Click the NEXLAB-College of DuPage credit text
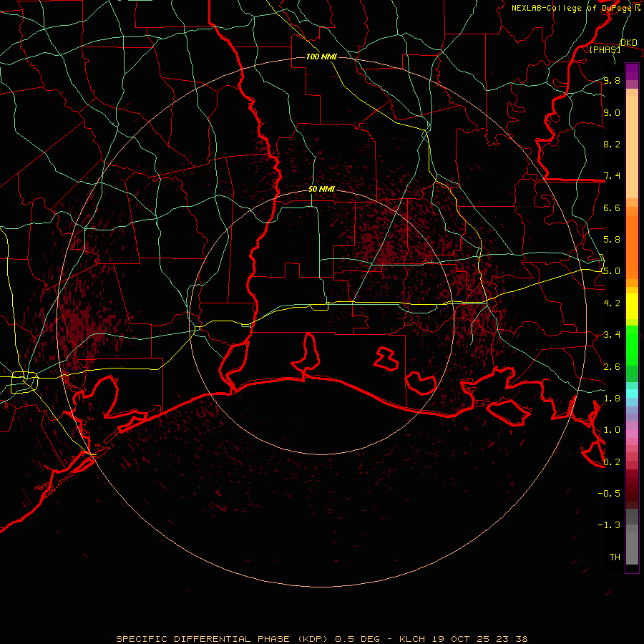 pos(576,8)
